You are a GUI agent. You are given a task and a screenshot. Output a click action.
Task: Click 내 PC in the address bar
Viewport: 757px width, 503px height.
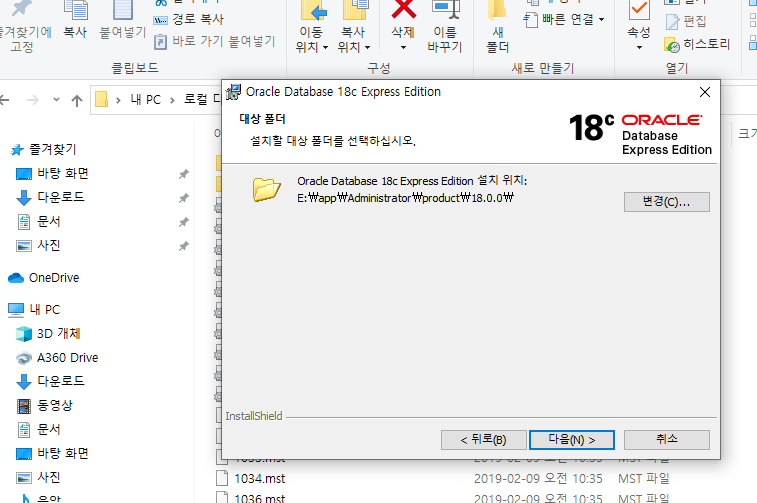146,100
